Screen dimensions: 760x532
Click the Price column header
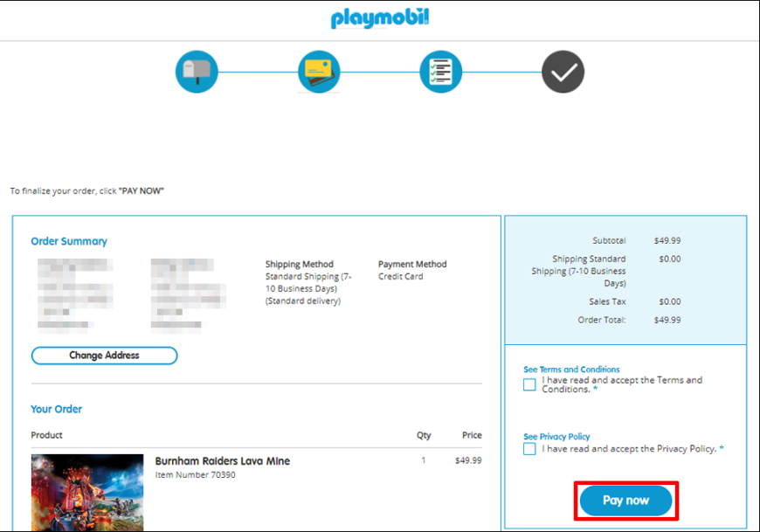[472, 435]
